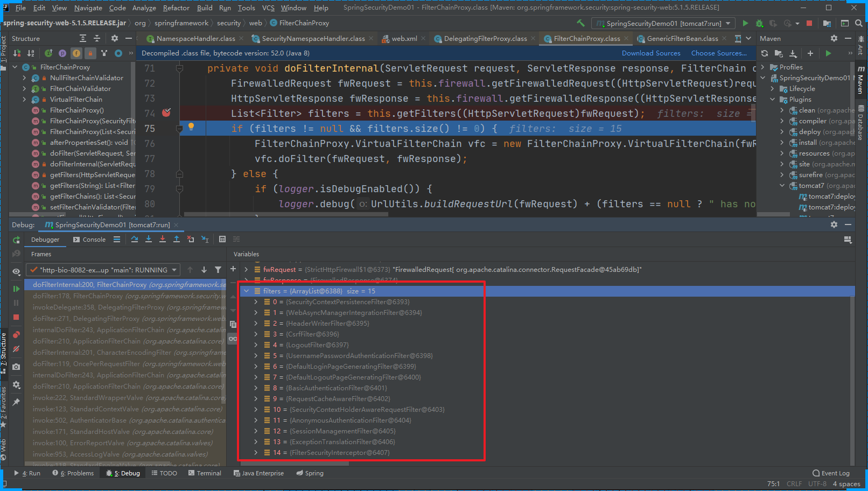Click the Drop Frame icon
The width and height of the screenshot is (868, 491).
pyautogui.click(x=191, y=240)
